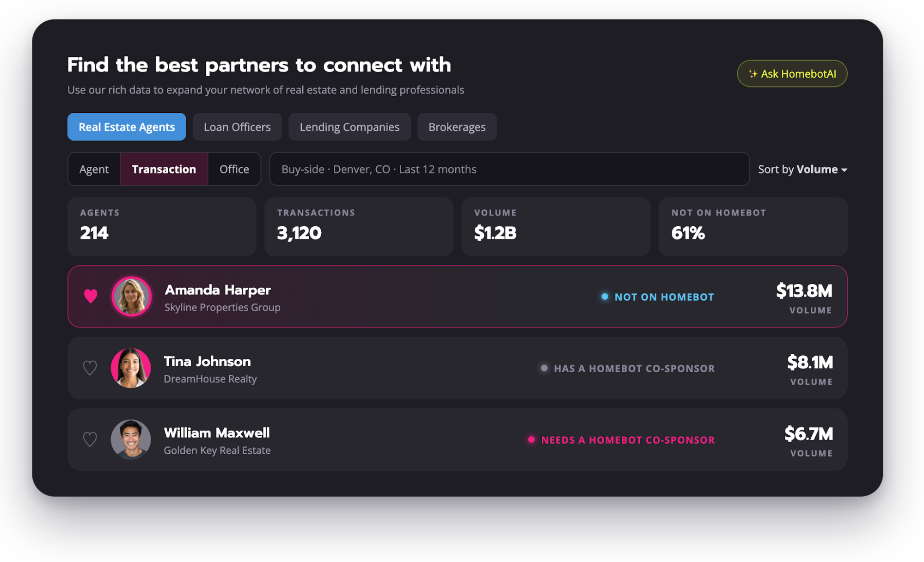Open the Transactions 3,120 stat card
This screenshot has height=562, width=924.
(359, 227)
